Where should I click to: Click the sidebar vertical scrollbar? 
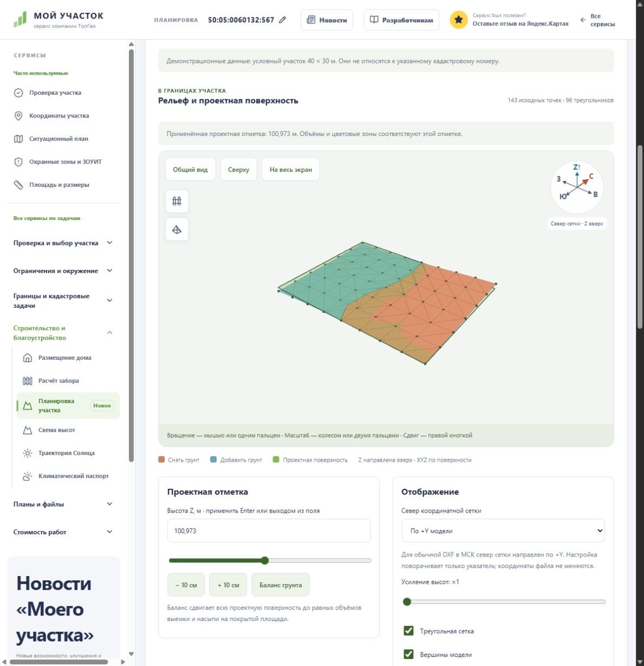coord(131,256)
